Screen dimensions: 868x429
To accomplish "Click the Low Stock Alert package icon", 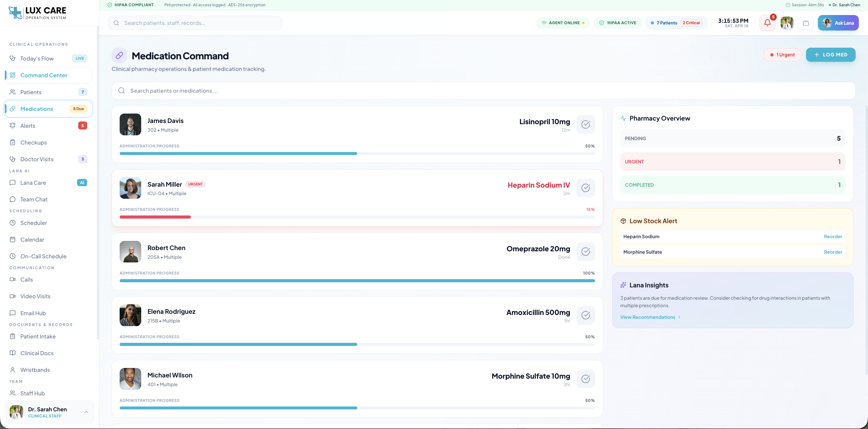I will pos(623,221).
